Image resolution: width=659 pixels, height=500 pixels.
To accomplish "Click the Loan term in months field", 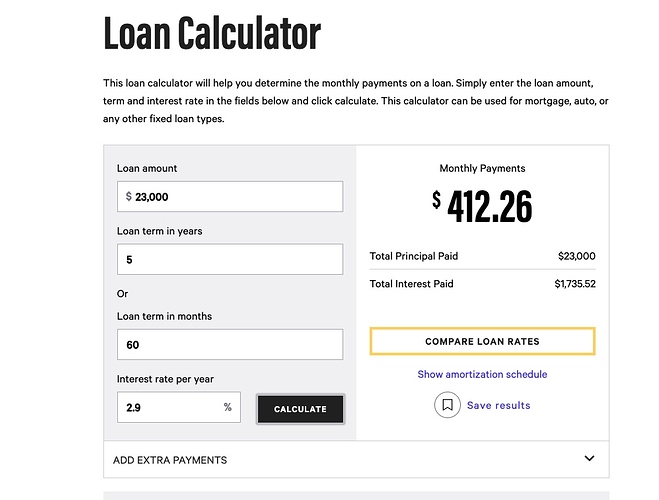I will (x=230, y=345).
